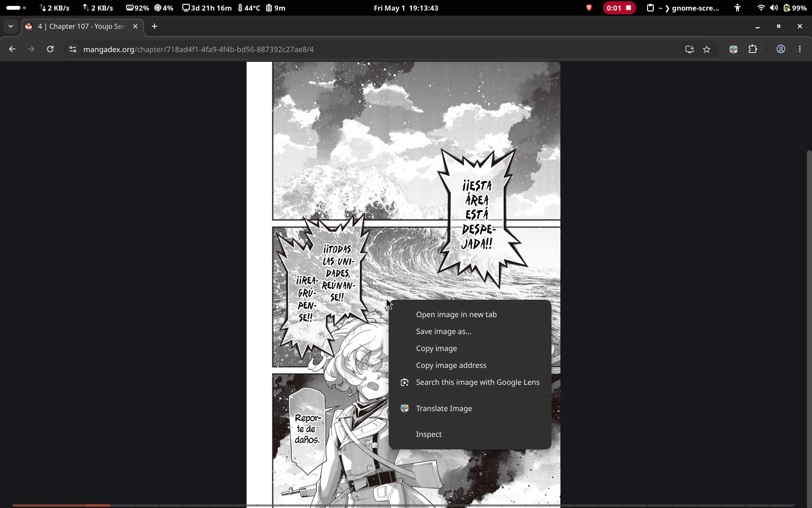This screenshot has height=508, width=812.
Task: Click the volume speaker icon
Action: pos(774,8)
